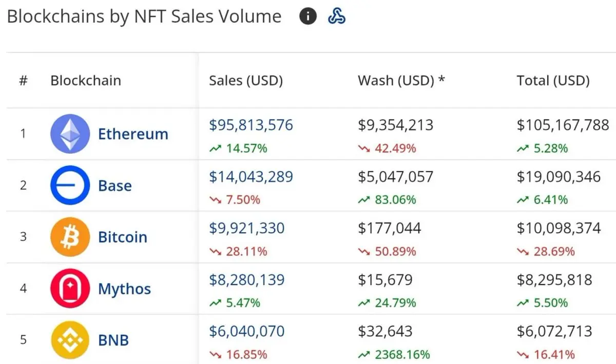Sort by the Sales (USD) column header
616x364 pixels.
click(246, 80)
